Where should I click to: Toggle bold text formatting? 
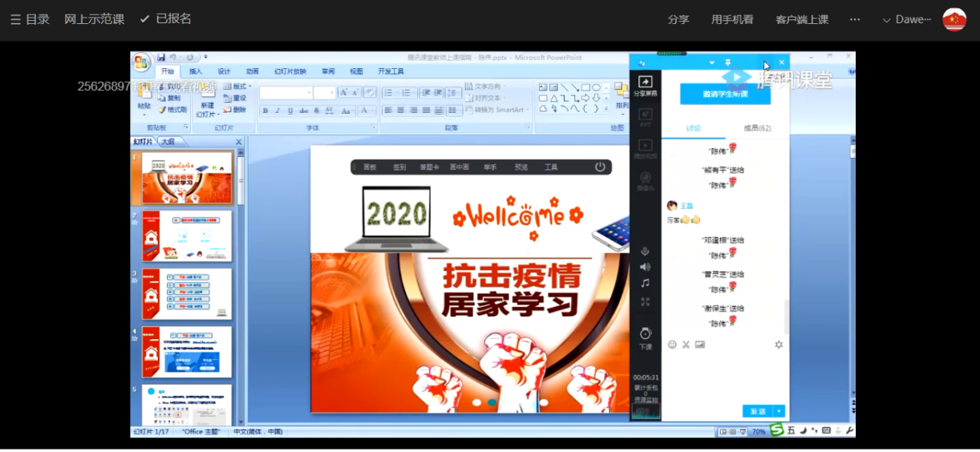pos(265,111)
